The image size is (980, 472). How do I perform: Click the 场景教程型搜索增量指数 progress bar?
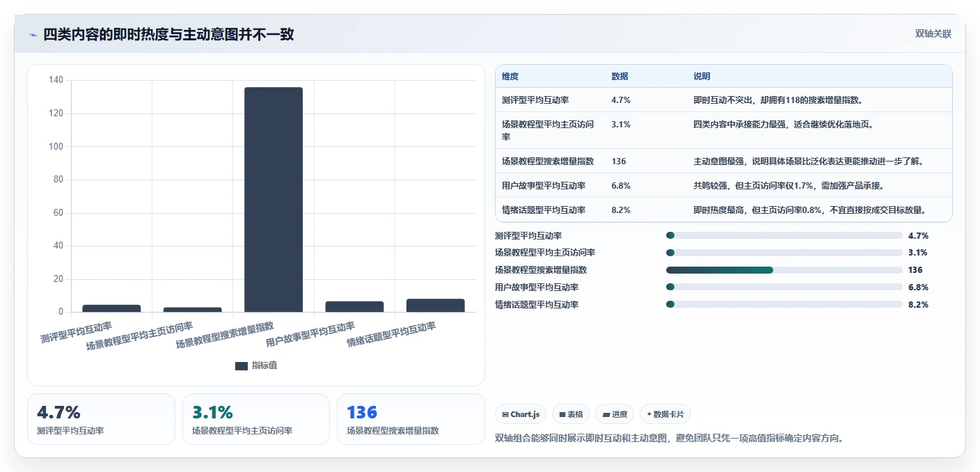tap(784, 270)
